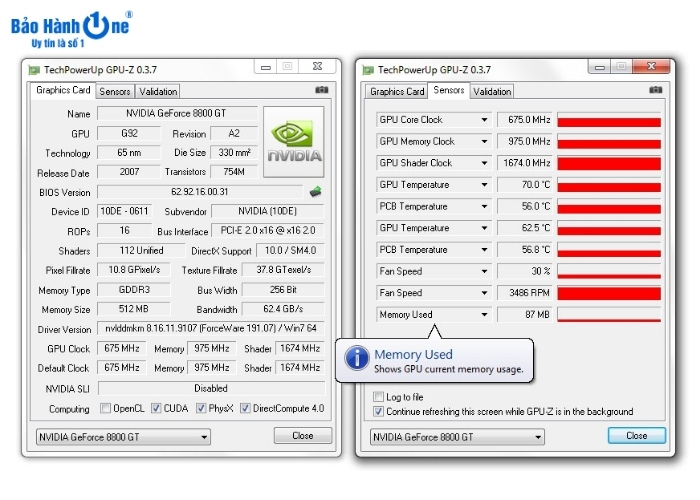
Task: Click the Bandwidth 62.4 GB/s field
Action: coord(283,309)
